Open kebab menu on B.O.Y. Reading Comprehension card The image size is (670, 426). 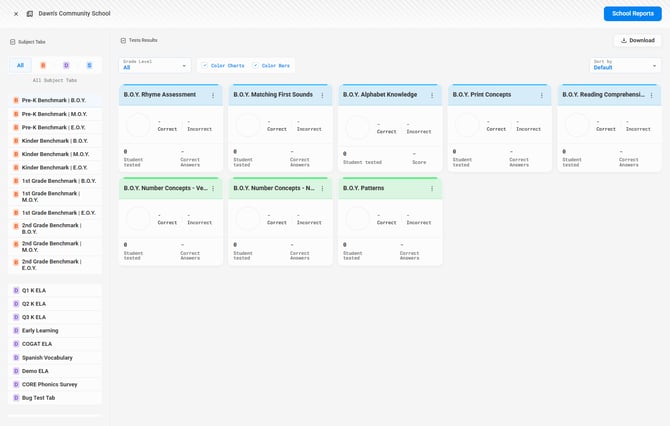tap(651, 95)
